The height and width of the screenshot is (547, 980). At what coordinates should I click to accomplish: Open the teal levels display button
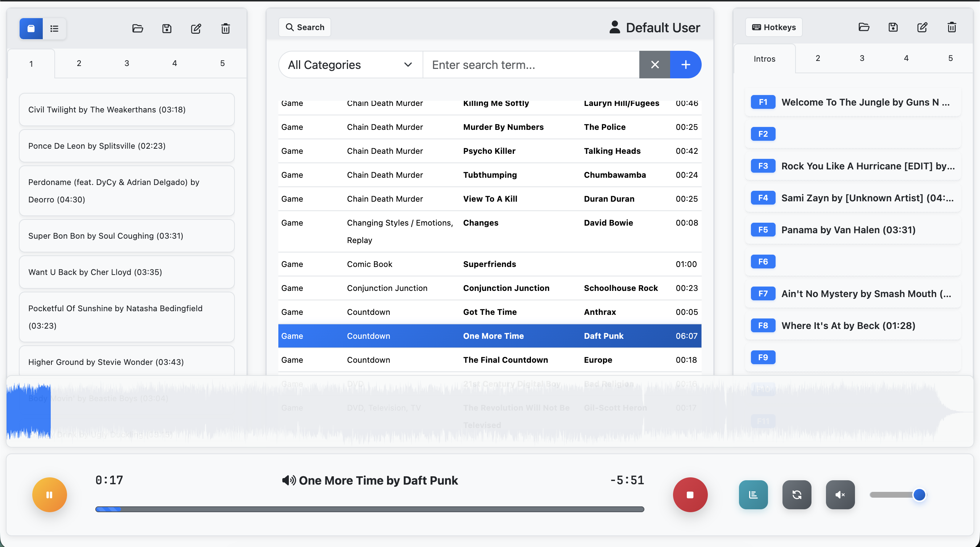pyautogui.click(x=753, y=494)
